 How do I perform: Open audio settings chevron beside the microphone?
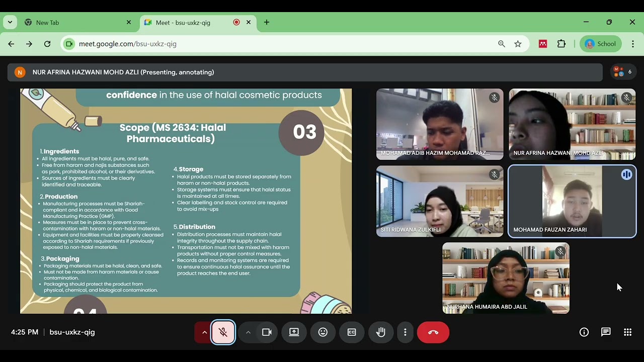[x=204, y=332]
